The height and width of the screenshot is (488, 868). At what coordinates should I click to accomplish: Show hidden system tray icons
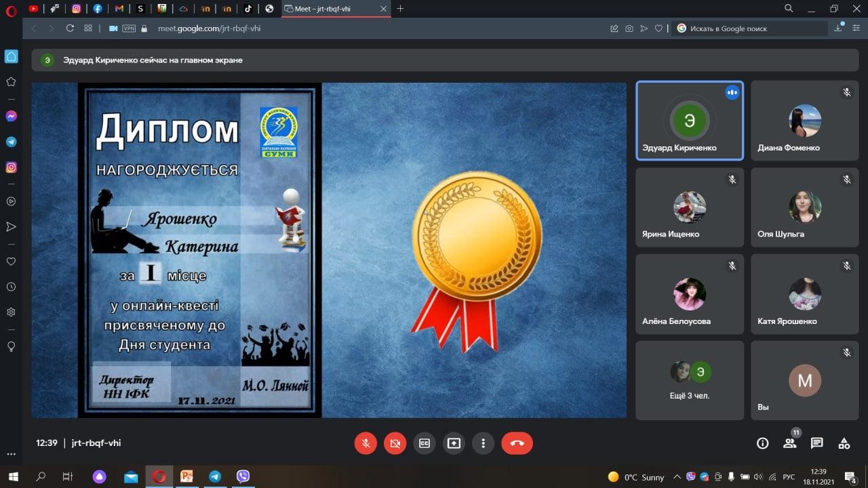(677, 476)
